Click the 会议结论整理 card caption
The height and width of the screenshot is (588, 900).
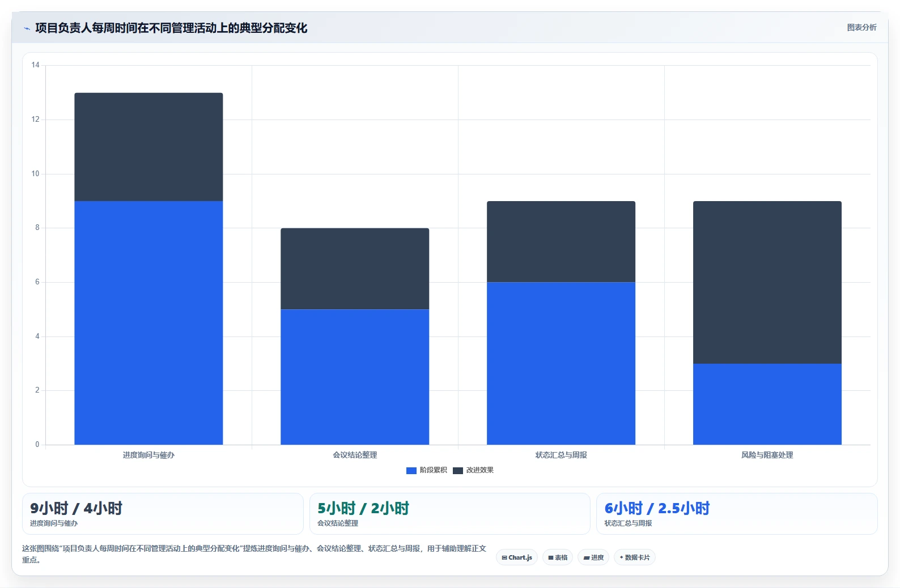(338, 523)
